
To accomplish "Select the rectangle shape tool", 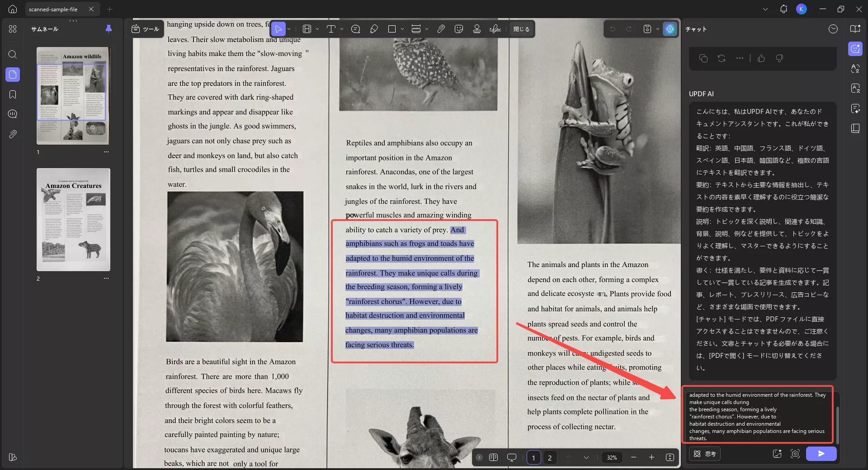I will pos(392,29).
